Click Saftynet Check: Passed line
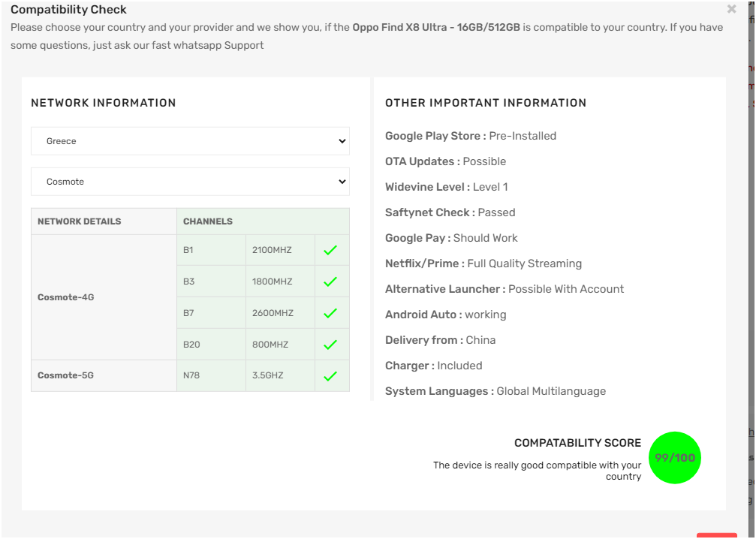 tap(450, 212)
